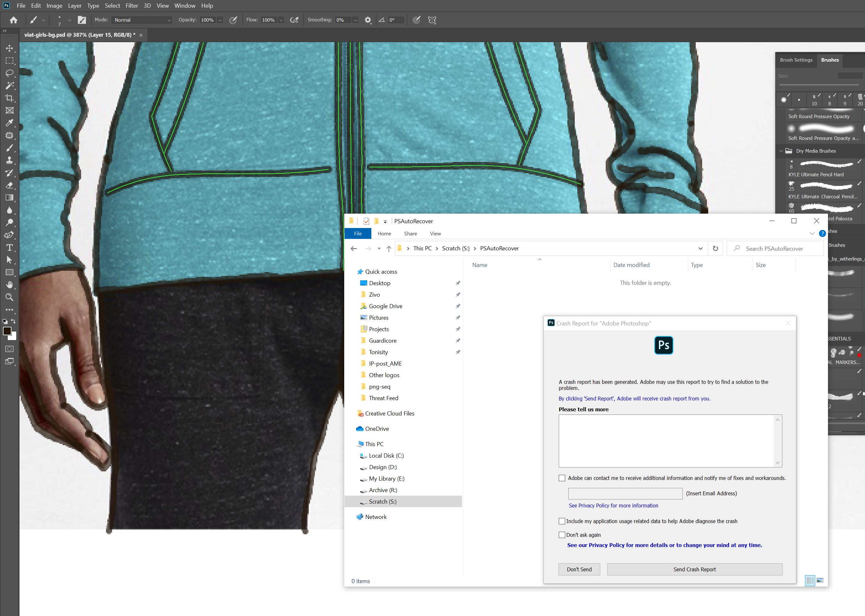Open the Filter menu
The width and height of the screenshot is (865, 616).
click(132, 6)
